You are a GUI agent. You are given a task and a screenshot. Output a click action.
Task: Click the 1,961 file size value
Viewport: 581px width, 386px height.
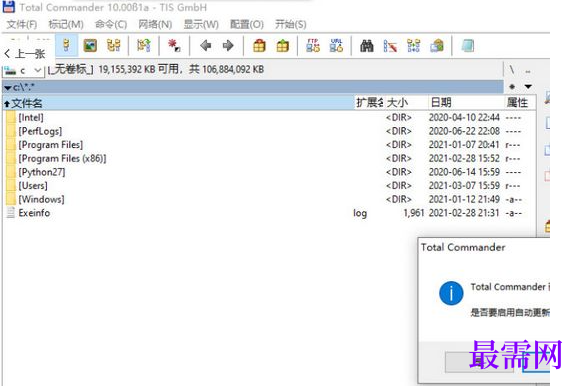click(x=414, y=213)
